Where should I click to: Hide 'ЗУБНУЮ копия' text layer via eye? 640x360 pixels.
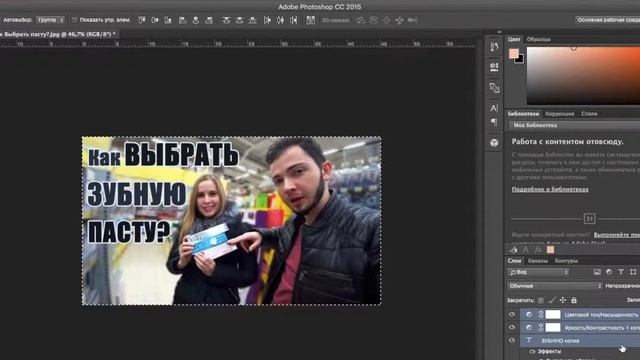pyautogui.click(x=512, y=340)
